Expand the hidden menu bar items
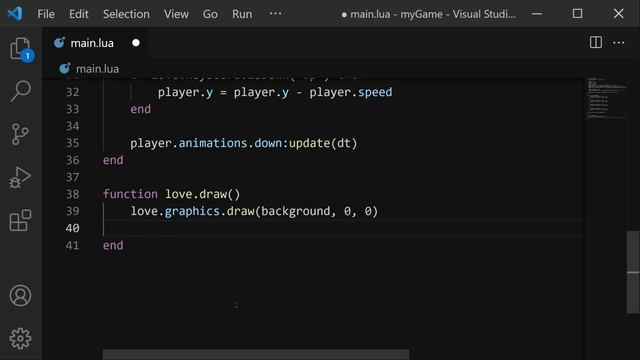 point(276,13)
